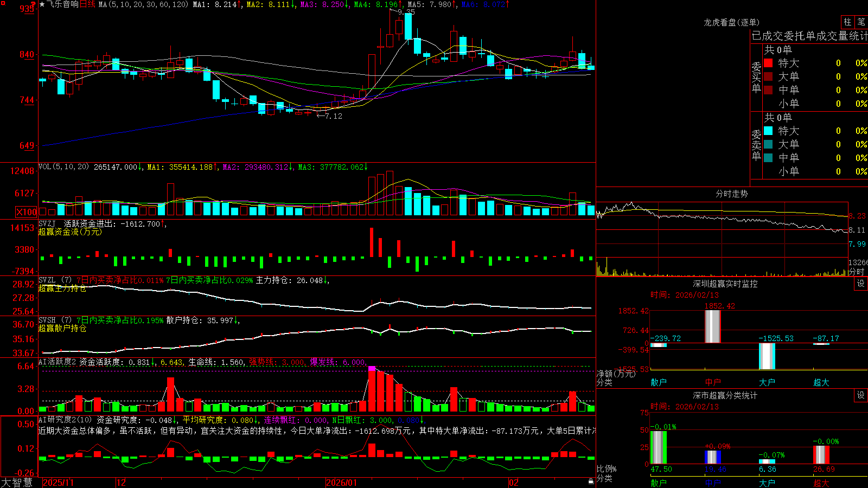
Task: Toggle the lock icon at chart bottom
Action: coord(591,481)
